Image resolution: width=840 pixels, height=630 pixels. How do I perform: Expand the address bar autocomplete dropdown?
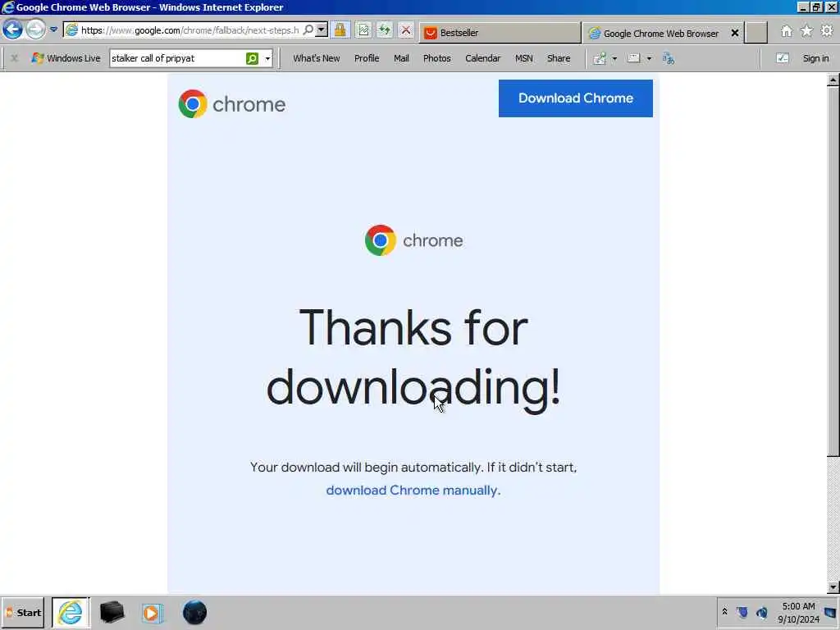(x=321, y=30)
